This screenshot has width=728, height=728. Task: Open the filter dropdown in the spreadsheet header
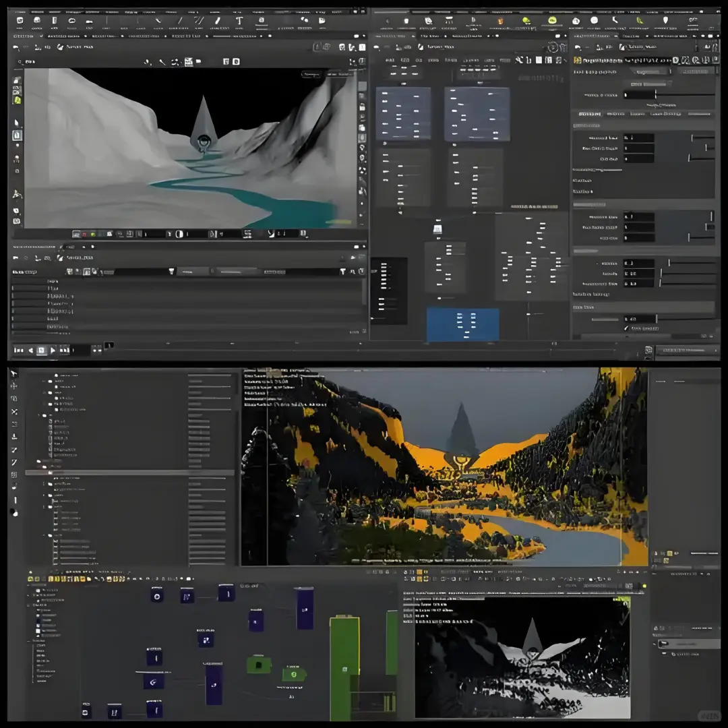[171, 271]
